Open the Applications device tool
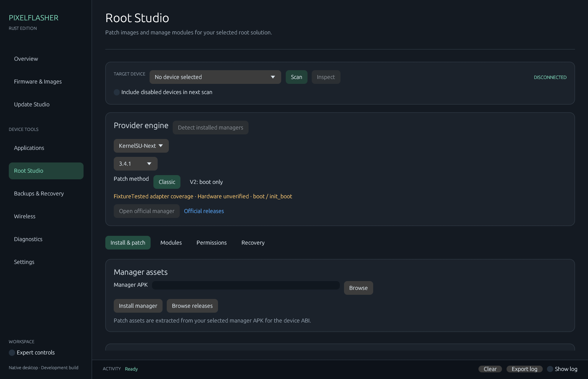The image size is (588, 379). (46, 148)
